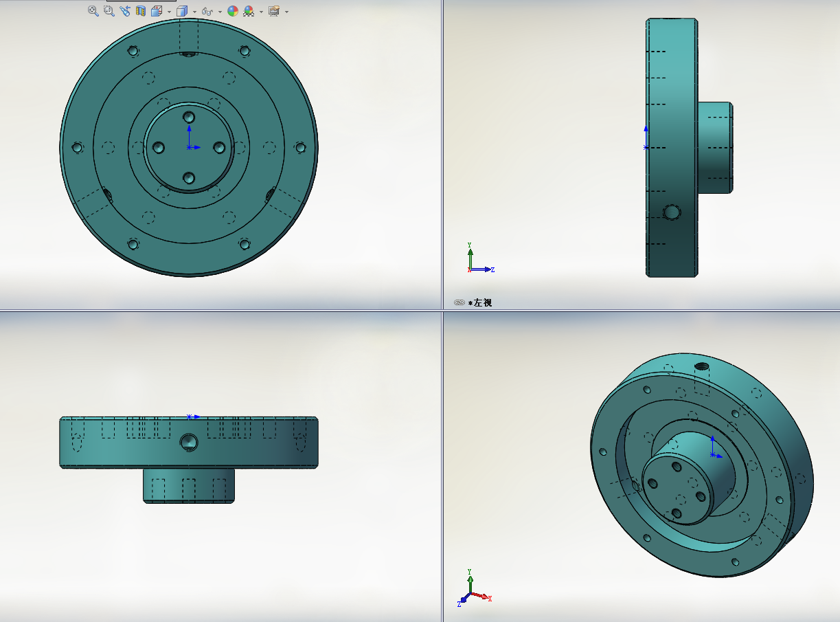Expand the Hide/Show Items dropdown arrow
Image resolution: width=840 pixels, height=622 pixels.
[220, 12]
